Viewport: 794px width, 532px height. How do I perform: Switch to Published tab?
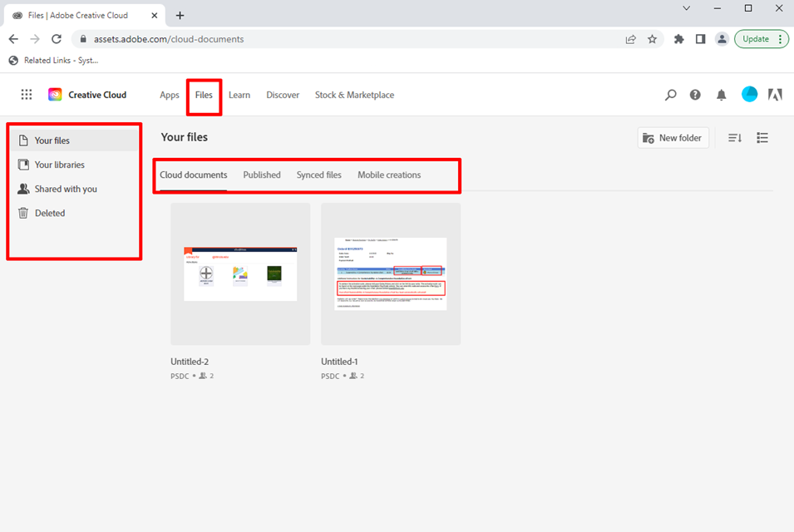262,175
